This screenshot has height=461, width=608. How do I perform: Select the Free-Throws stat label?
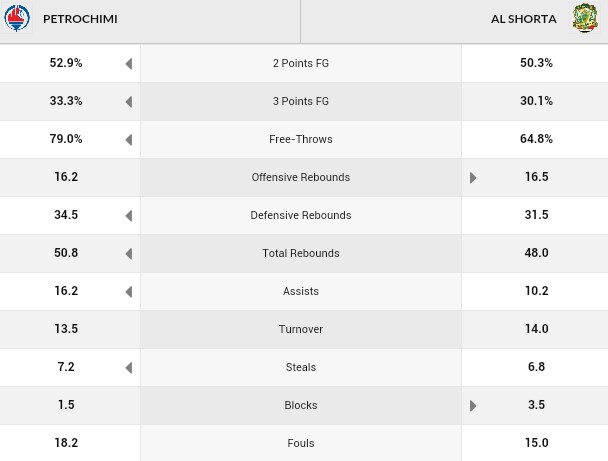(301, 139)
